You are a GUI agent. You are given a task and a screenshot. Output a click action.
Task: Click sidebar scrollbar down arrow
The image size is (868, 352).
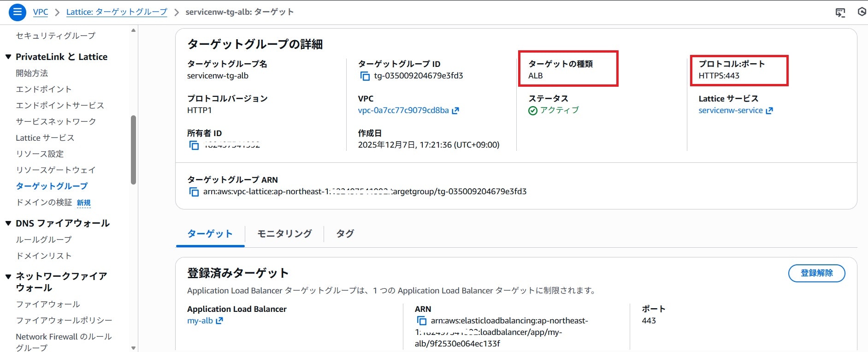(x=134, y=348)
